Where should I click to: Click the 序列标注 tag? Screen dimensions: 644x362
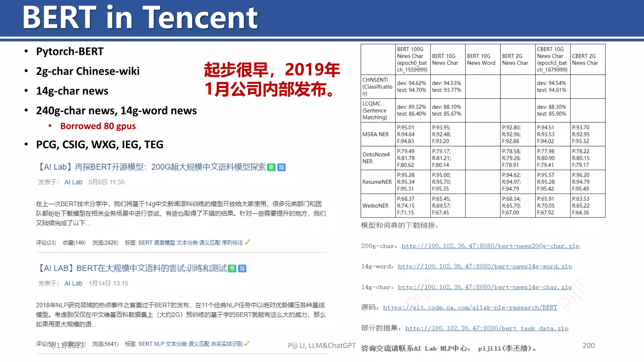(232, 243)
